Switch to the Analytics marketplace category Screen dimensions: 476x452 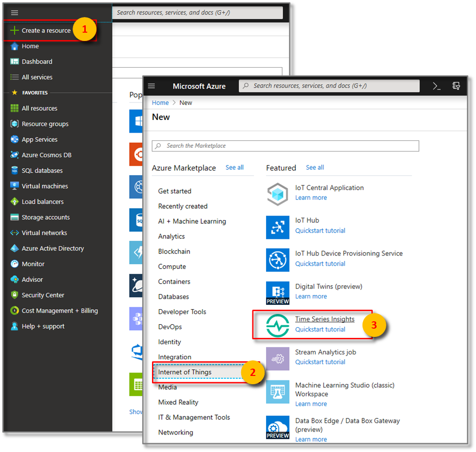[x=172, y=236]
